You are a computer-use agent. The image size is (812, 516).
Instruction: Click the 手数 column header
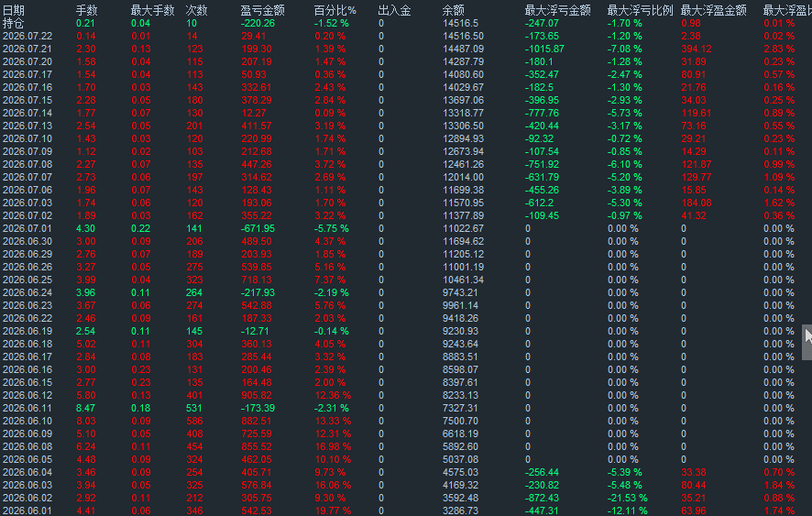(86, 10)
